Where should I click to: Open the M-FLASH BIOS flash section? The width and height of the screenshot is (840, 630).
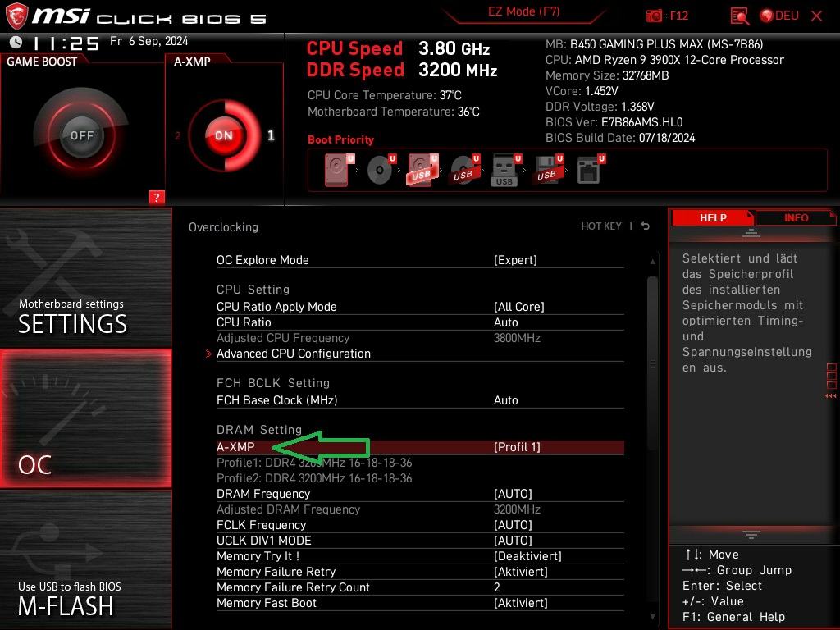click(85, 559)
